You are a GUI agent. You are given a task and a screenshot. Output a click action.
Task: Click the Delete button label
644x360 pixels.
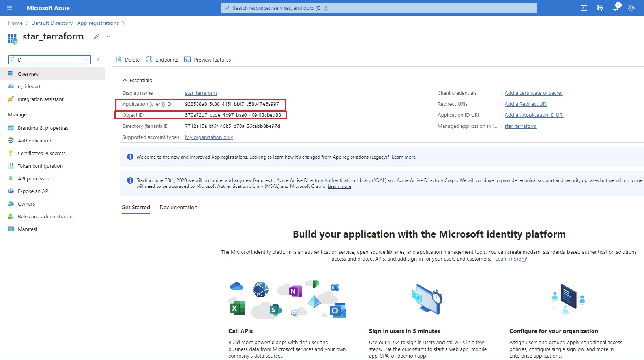[132, 60]
